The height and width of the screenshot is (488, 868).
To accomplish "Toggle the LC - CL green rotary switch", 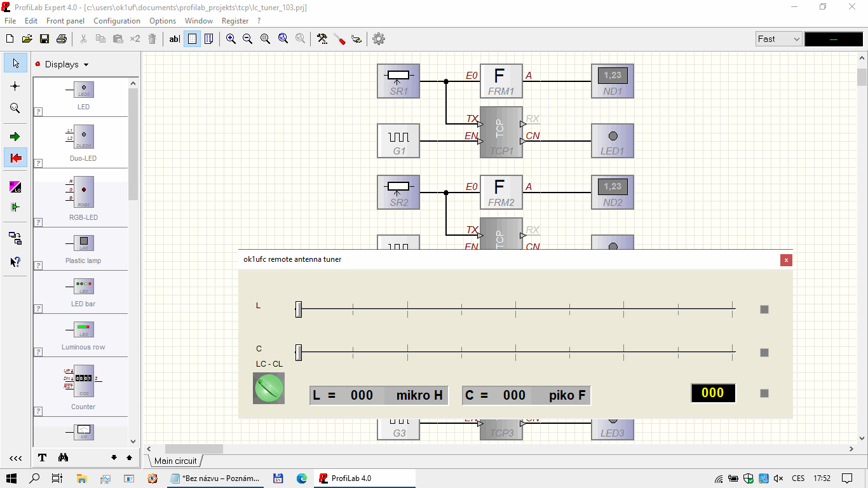I will point(269,388).
